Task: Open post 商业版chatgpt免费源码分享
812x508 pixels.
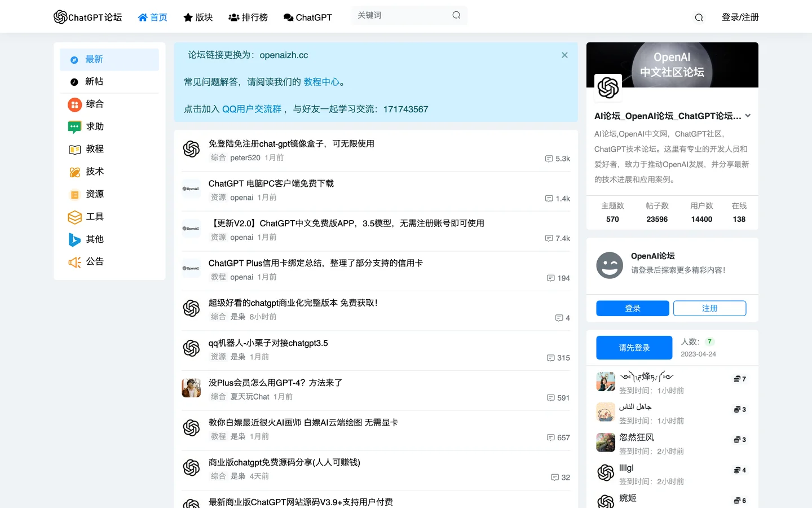Action: click(284, 462)
